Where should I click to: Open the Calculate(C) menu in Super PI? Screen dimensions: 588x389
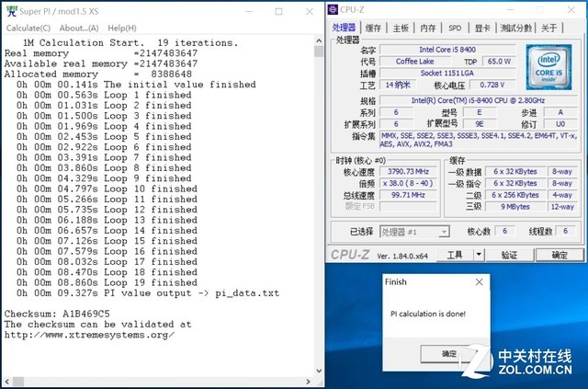tap(28, 29)
